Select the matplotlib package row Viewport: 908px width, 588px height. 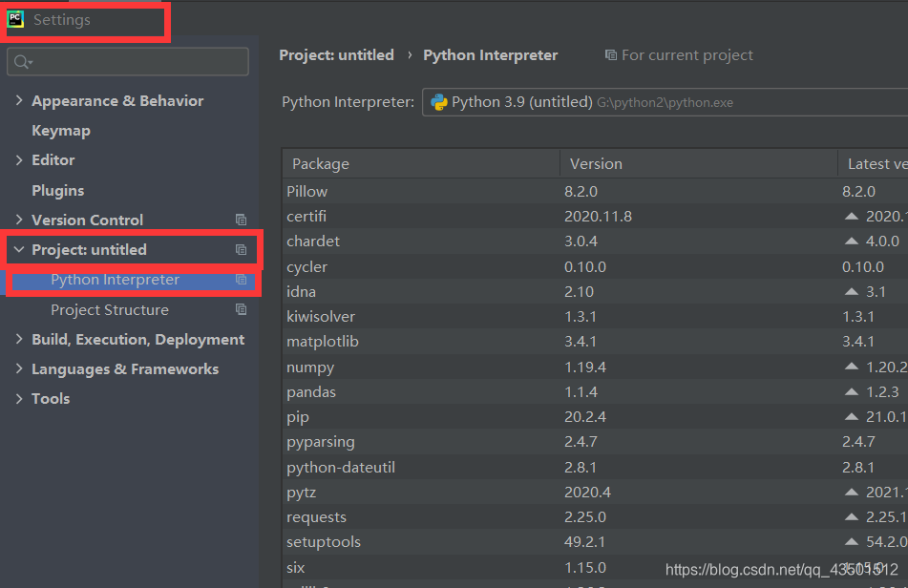coord(595,342)
